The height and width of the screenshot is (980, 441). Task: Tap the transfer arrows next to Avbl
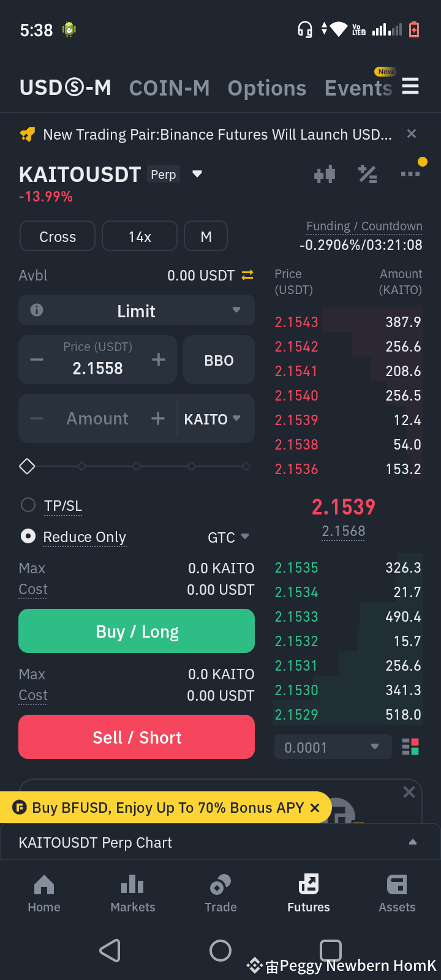pyautogui.click(x=247, y=276)
